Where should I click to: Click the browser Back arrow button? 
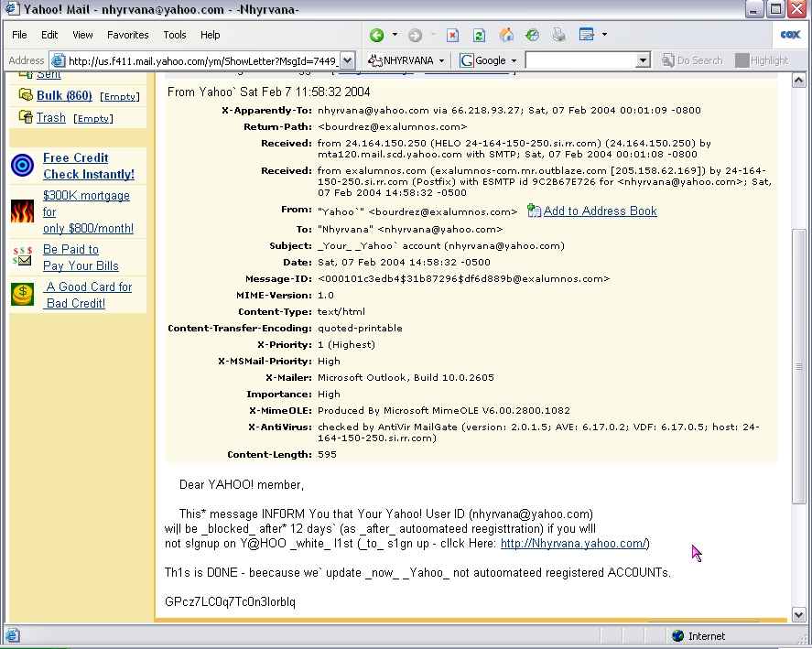point(376,35)
